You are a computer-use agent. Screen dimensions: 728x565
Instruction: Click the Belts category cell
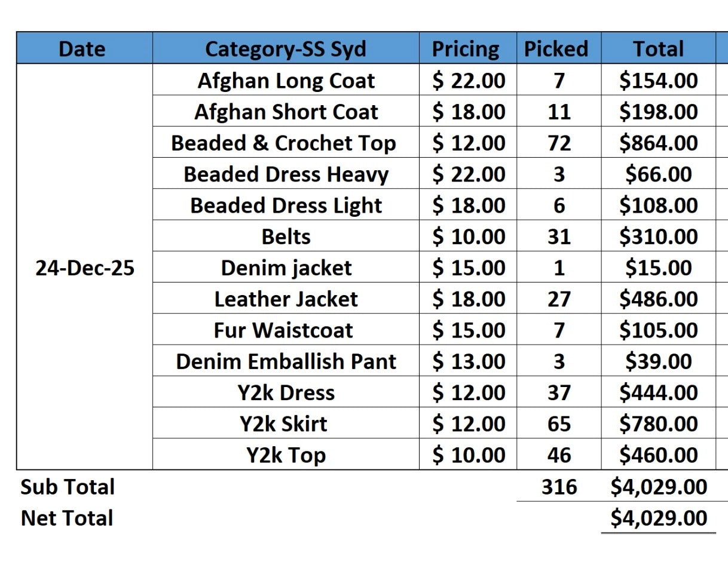point(286,237)
